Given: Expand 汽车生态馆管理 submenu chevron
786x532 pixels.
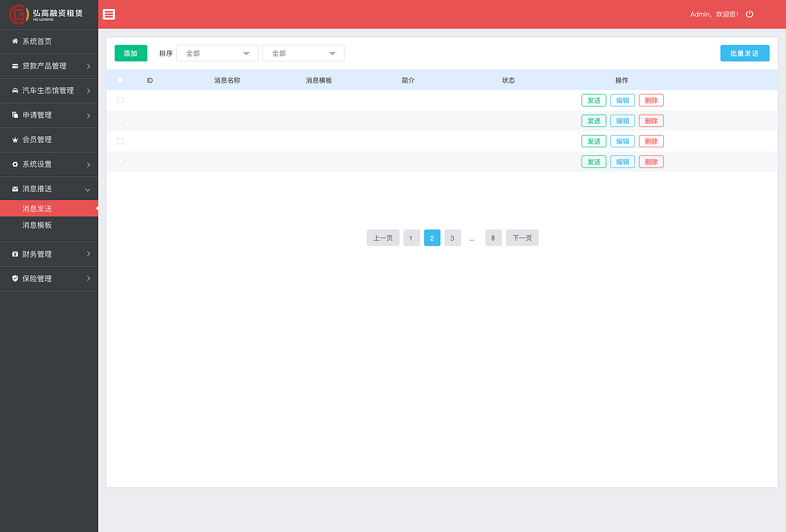Looking at the screenshot, I should pyautogui.click(x=88, y=90).
